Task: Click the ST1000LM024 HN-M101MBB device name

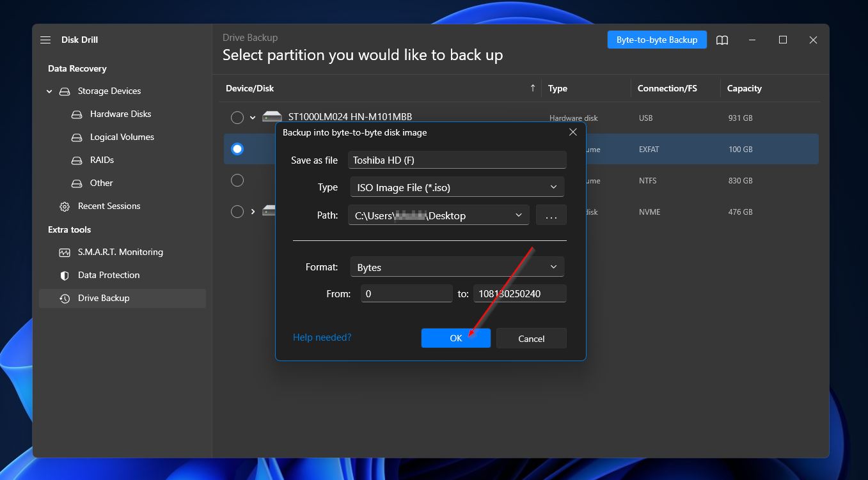Action: pos(350,117)
